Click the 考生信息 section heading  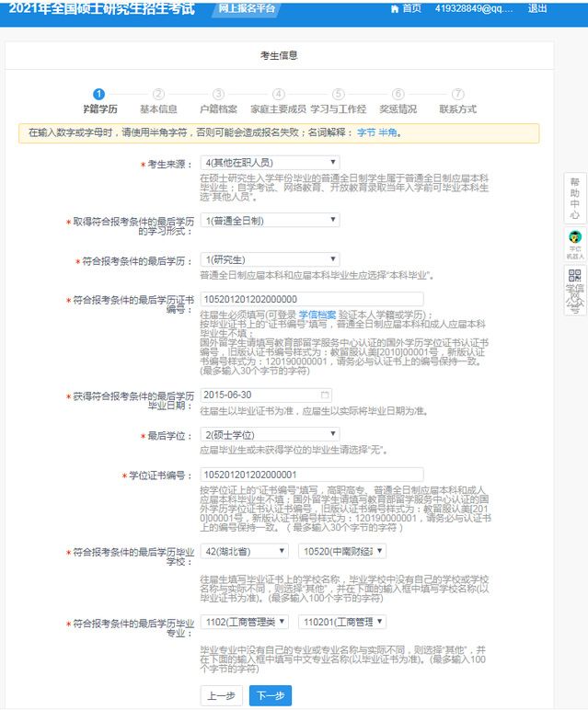click(x=279, y=56)
